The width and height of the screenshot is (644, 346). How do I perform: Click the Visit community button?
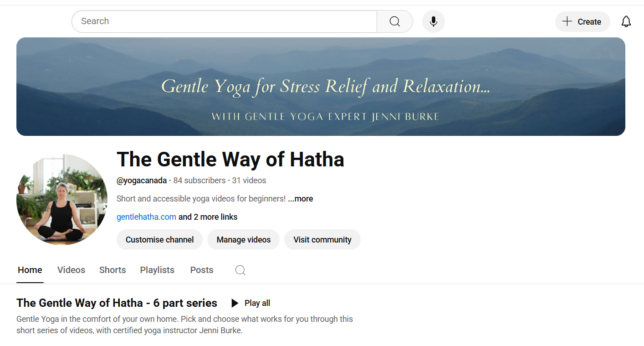[322, 240]
